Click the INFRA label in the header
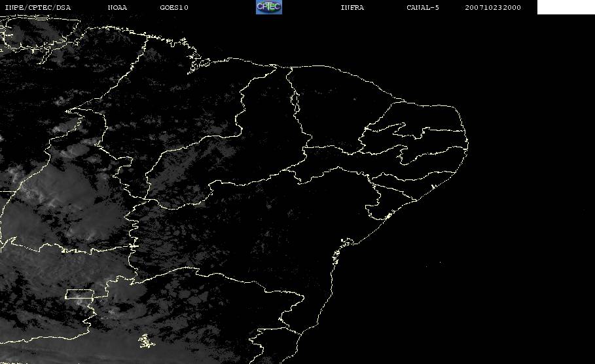 tap(353, 8)
